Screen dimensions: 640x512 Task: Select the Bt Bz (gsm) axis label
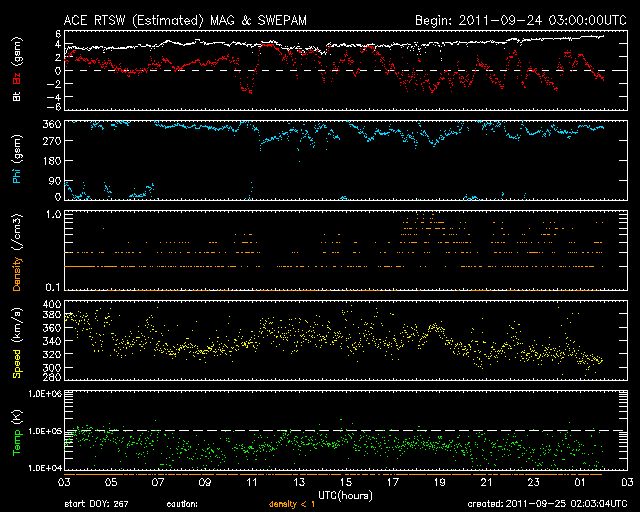click(16, 73)
